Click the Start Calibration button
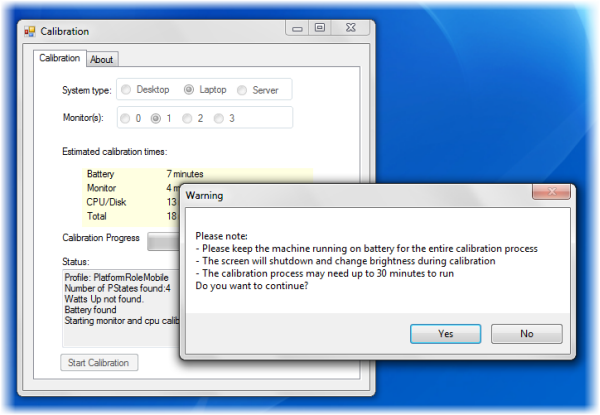 (x=99, y=363)
